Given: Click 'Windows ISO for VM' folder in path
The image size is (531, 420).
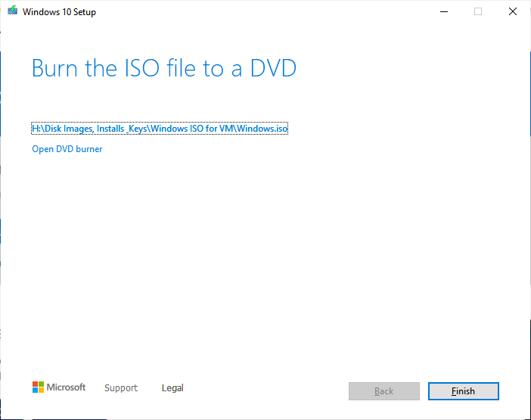Looking at the screenshot, I should coord(193,129).
